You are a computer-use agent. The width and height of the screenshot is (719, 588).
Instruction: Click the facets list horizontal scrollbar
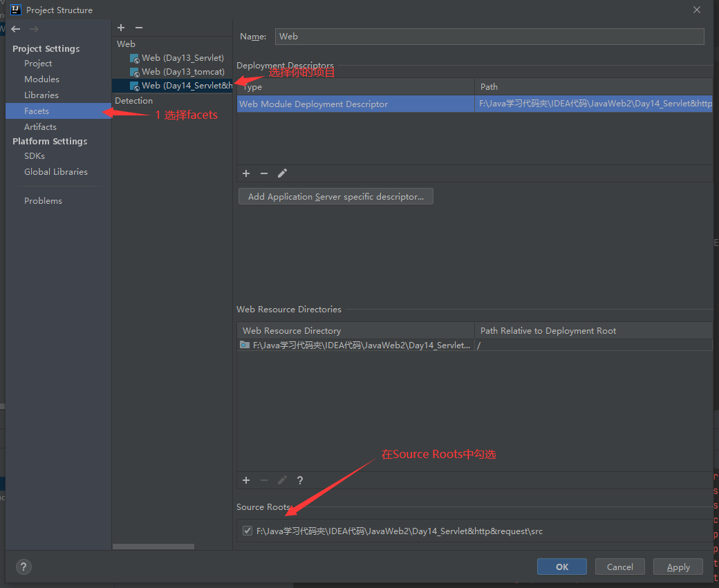[x=153, y=547]
